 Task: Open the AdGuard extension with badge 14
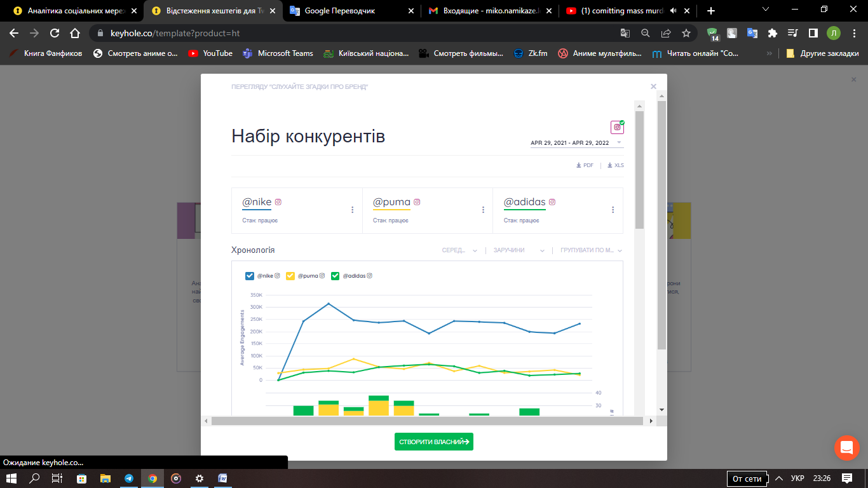712,34
